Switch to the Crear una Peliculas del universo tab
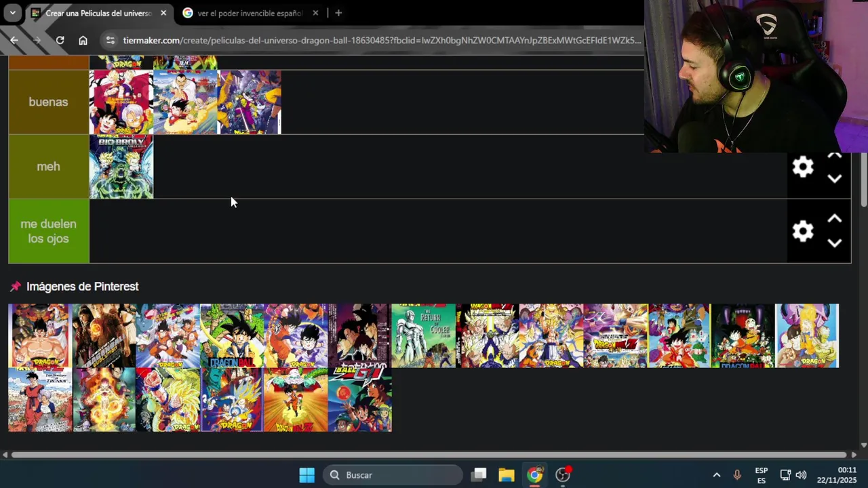The width and height of the screenshot is (868, 488). tap(100, 13)
